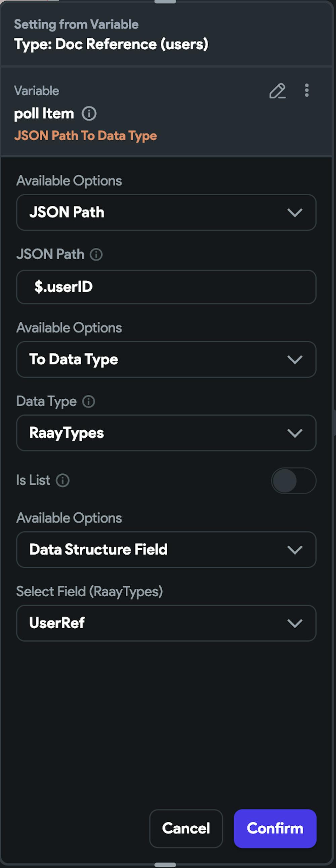This screenshot has height=868, width=336.
Task: Expand the UserRef field dropdown
Action: point(166,623)
